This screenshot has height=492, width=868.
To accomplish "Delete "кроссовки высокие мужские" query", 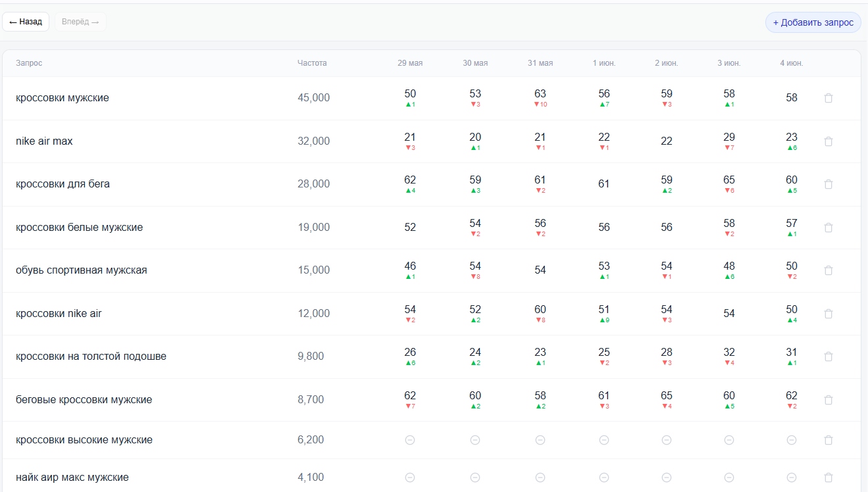I will click(829, 440).
